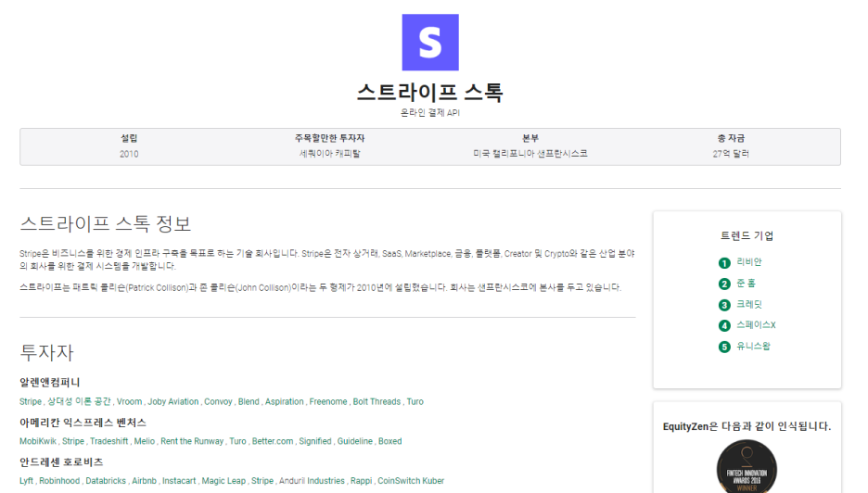Click headquarters value 미국 캘리포니아 샌프란시스코
This screenshot has height=493, width=868.
(x=530, y=153)
